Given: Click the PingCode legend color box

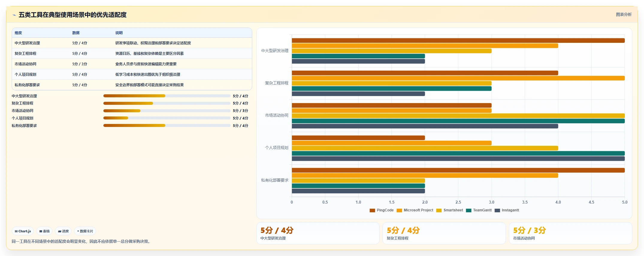Looking at the screenshot, I should click(372, 210).
